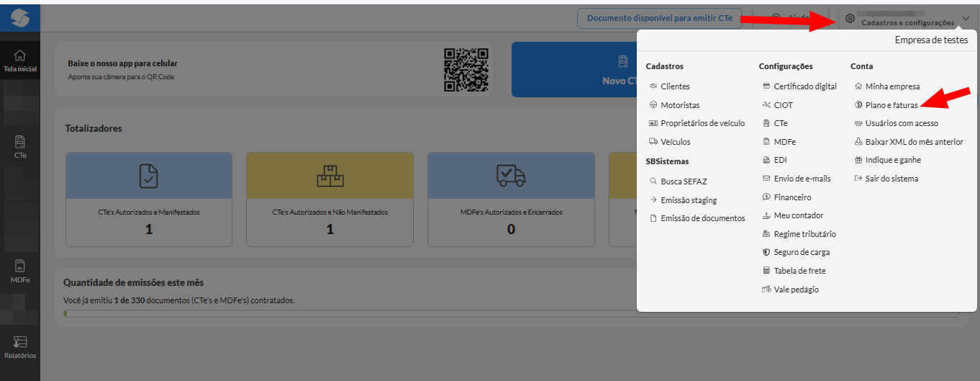Click the CTe's Autorizados e Não Manifestados boxes icon

click(x=330, y=175)
